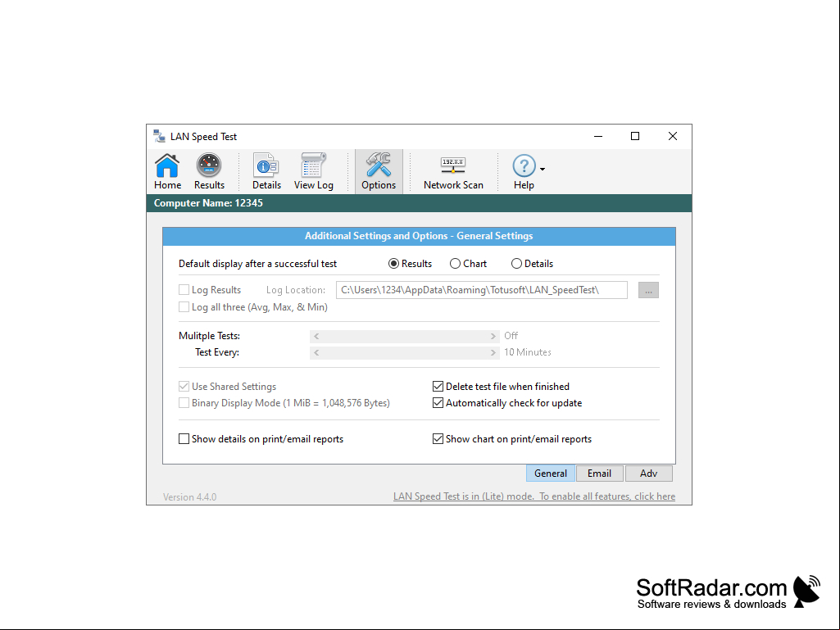Viewport: 840px width, 630px height.
Task: Enable Show details on print/email reports
Action: pos(184,439)
